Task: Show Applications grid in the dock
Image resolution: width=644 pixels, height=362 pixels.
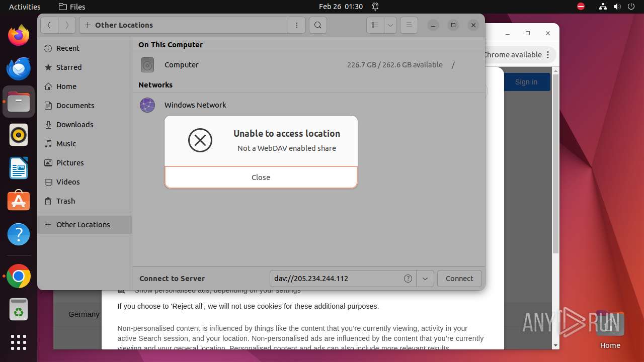Action: [x=19, y=342]
